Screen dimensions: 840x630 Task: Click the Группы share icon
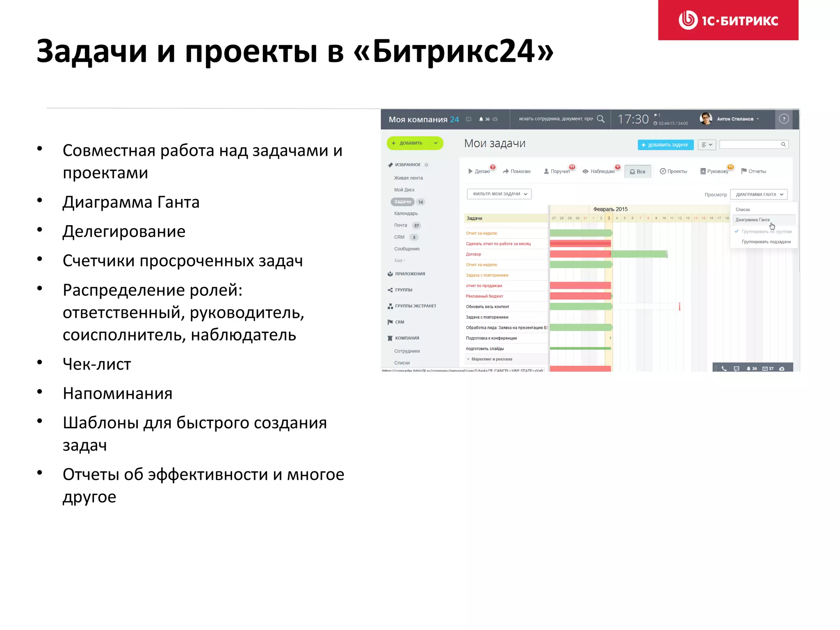coord(390,290)
